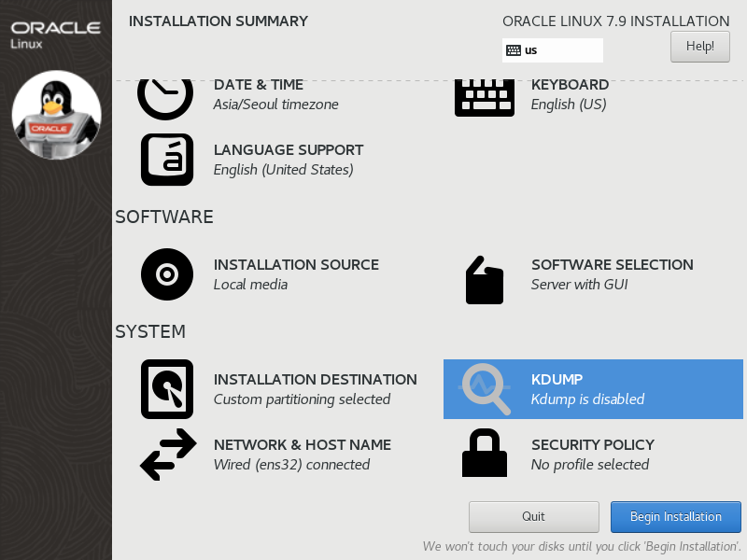Open Kdump magnifier icon

(485, 389)
